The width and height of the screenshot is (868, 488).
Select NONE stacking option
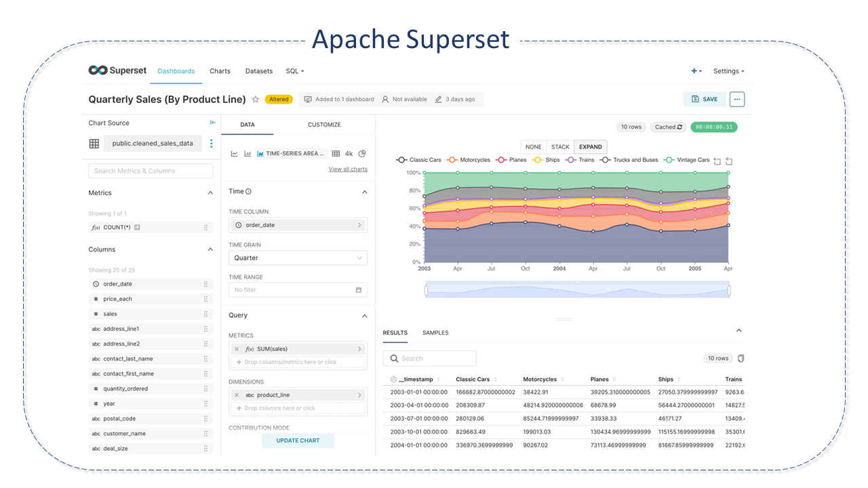pos(534,147)
